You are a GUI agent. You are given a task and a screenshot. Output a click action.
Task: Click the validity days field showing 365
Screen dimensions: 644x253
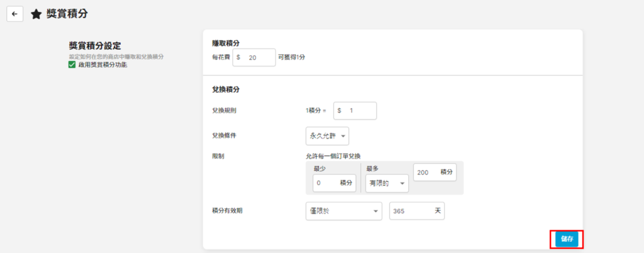tap(416, 211)
